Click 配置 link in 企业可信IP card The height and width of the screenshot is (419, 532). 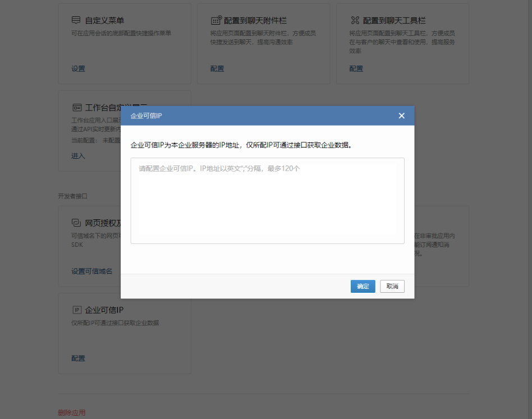78,358
